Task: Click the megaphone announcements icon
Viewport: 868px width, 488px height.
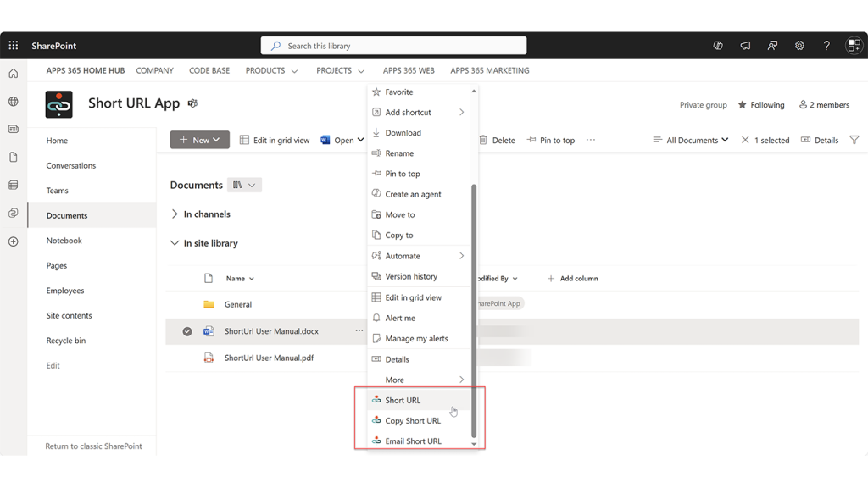Action: pos(745,46)
